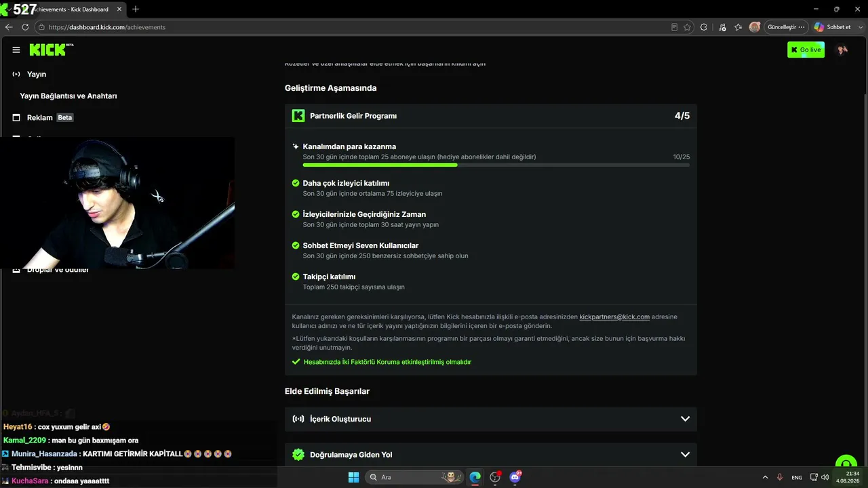Open the media control music icon
Screen dimensions: 868x488
722,27
